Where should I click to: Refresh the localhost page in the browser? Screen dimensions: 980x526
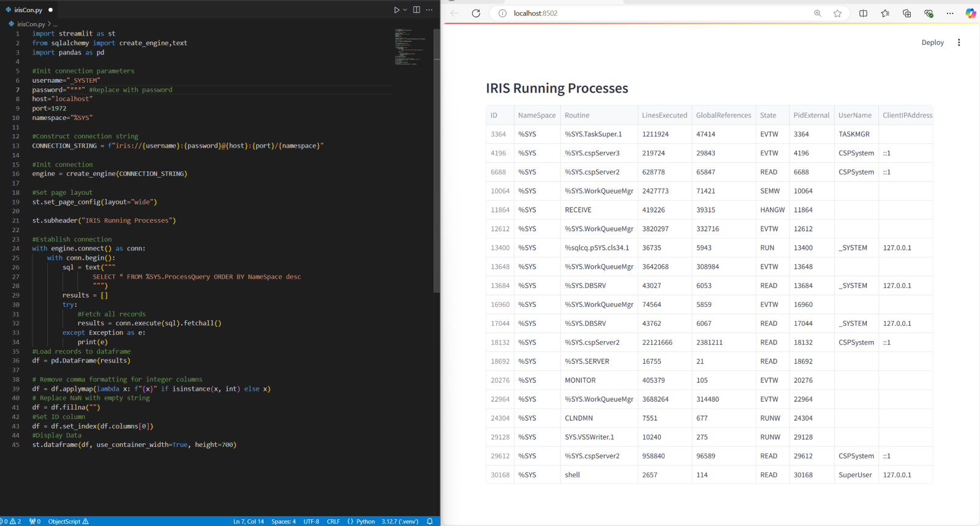(476, 13)
